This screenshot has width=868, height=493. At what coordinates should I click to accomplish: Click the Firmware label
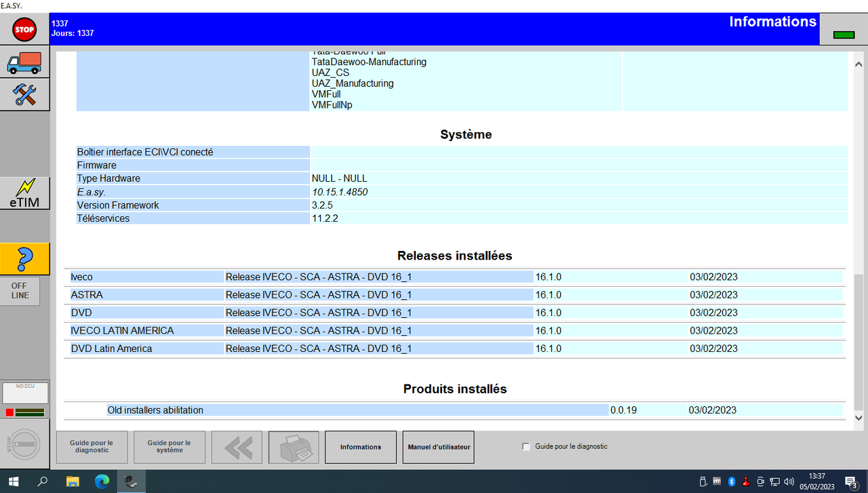[x=97, y=165]
